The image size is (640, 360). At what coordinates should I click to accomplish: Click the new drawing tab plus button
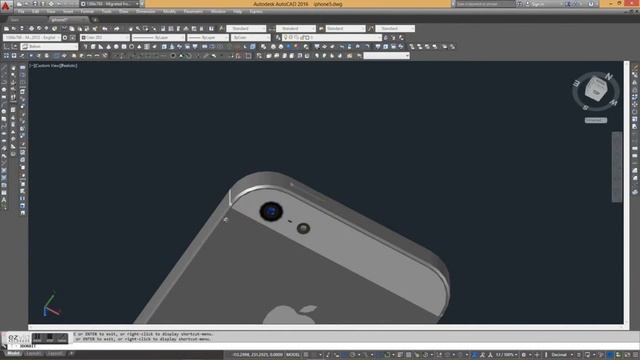95,20
